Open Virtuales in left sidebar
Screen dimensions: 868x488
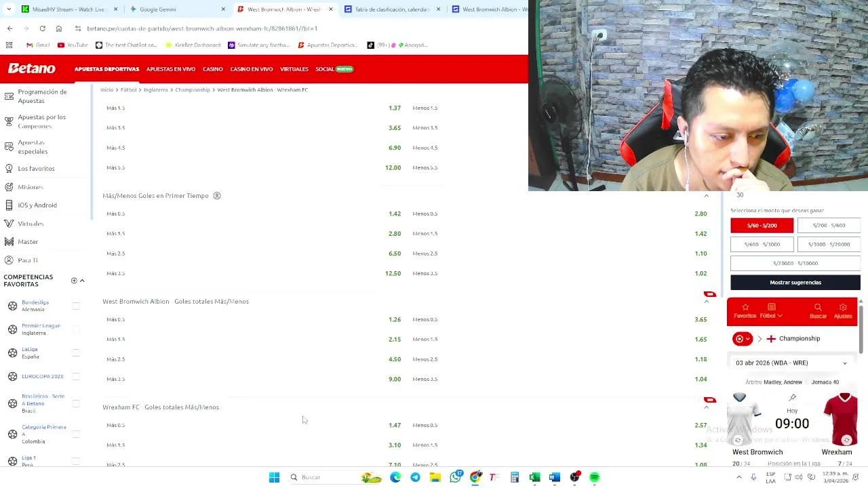click(31, 224)
